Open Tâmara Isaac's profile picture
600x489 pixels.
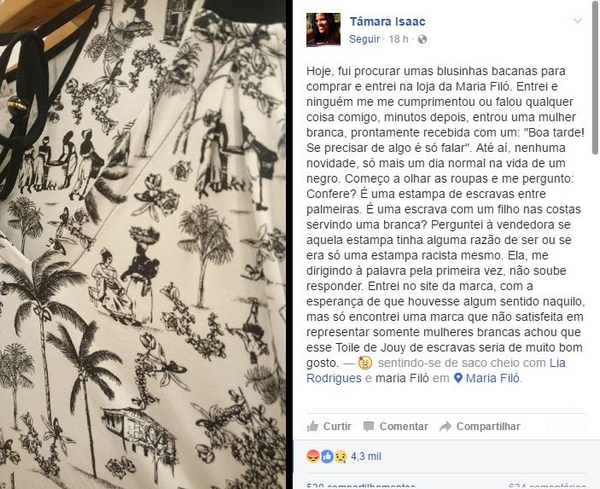click(323, 29)
